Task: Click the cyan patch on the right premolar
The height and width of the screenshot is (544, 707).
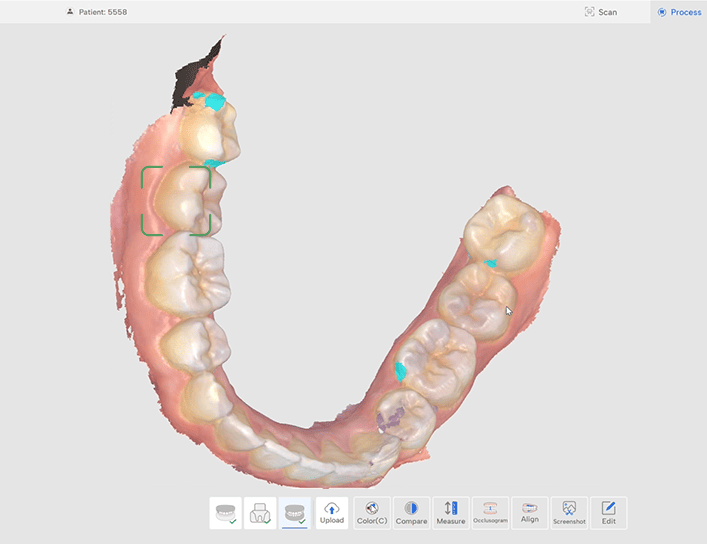Action: pyautogui.click(x=401, y=371)
